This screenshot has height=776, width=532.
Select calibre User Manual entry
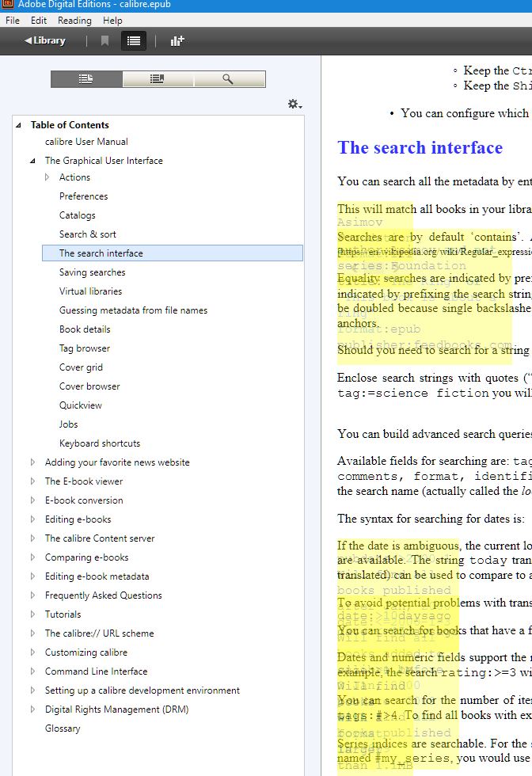(86, 142)
